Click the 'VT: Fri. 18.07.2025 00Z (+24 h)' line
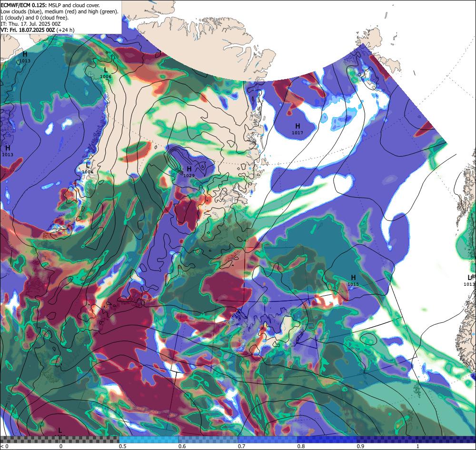The width and height of the screenshot is (476, 450). point(37,30)
